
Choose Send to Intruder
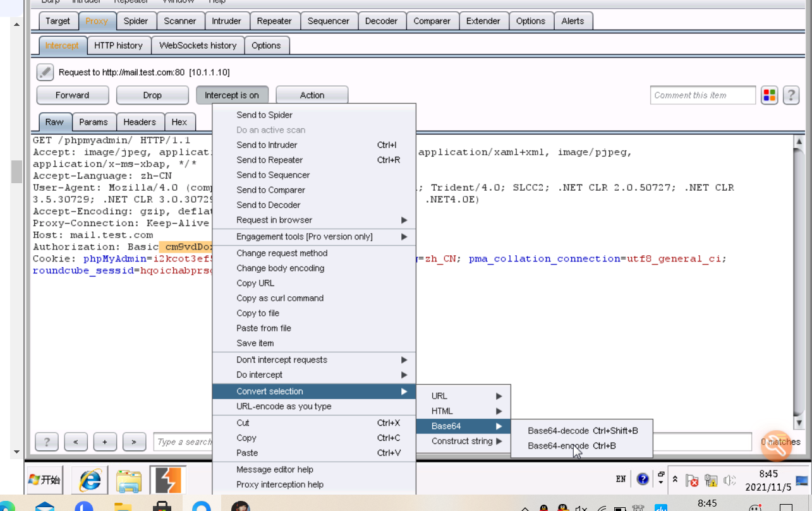pos(314,145)
